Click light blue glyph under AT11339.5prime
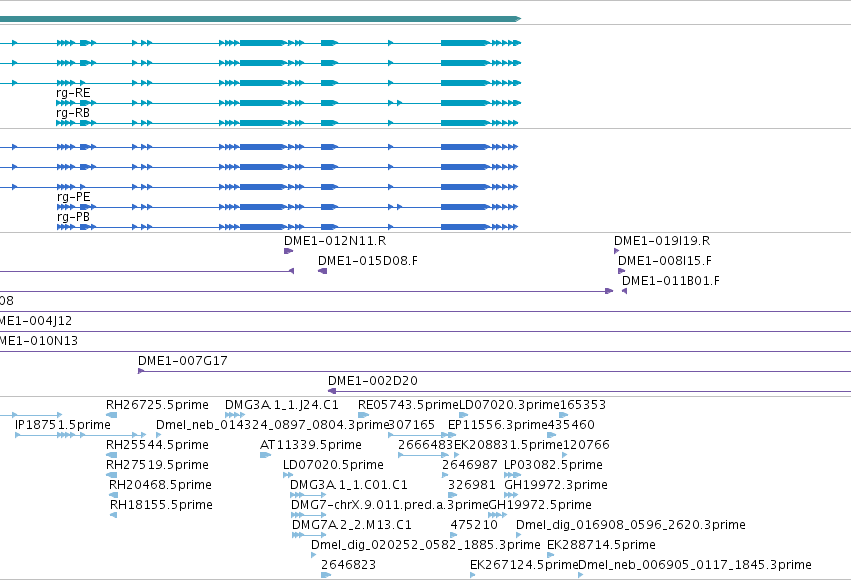Viewport: 851px width, 580px height. 265,455
